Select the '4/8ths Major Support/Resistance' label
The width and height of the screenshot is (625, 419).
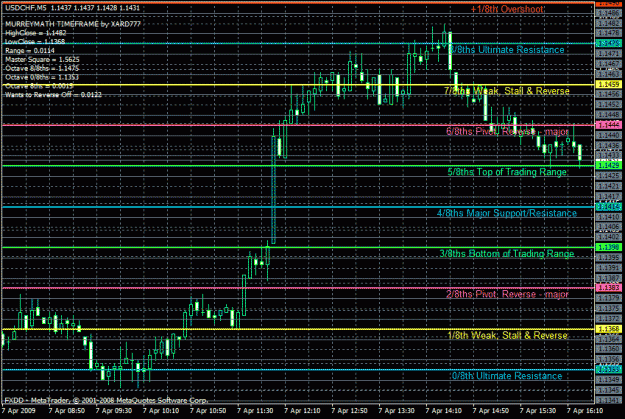pos(507,213)
